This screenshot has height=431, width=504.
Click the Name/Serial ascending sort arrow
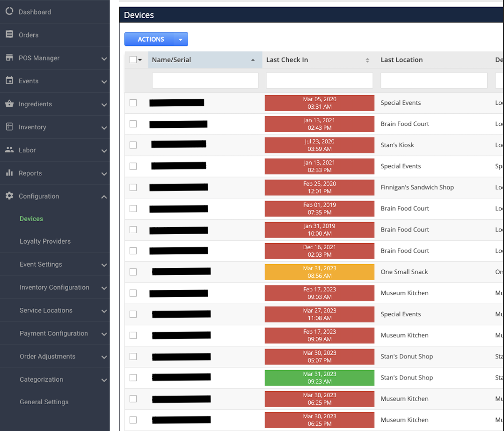coord(253,60)
